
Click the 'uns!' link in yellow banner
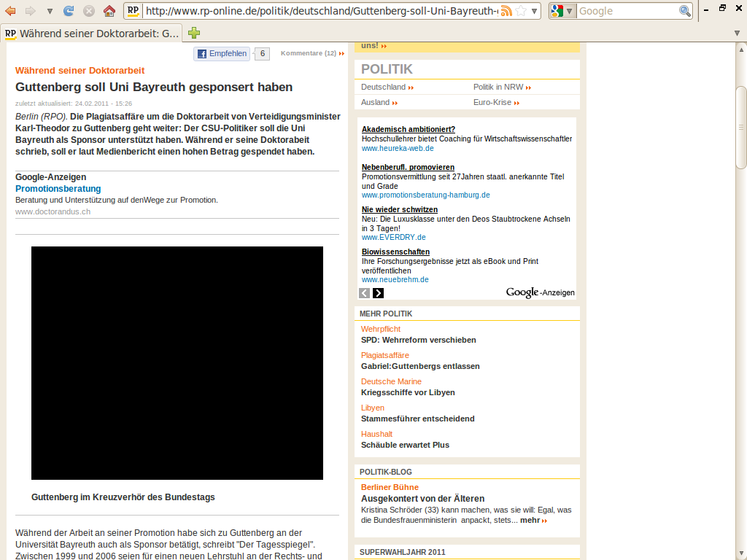coord(374,46)
